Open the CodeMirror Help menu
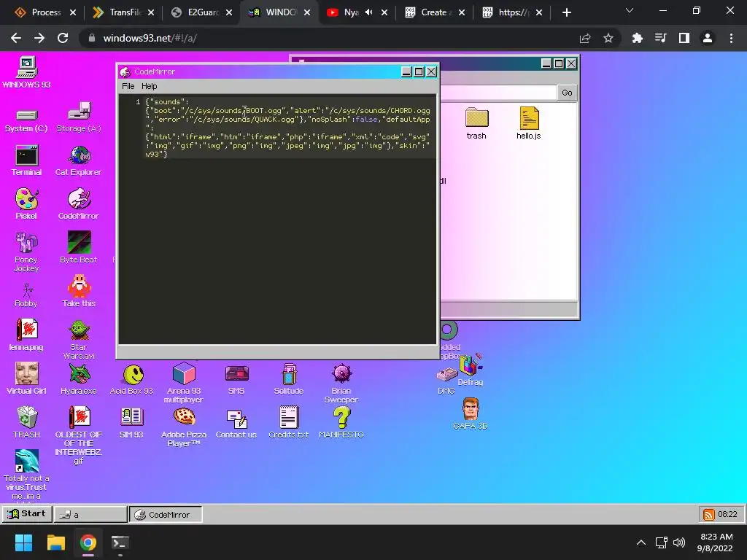Screen dimensions: 747x560 point(149,86)
